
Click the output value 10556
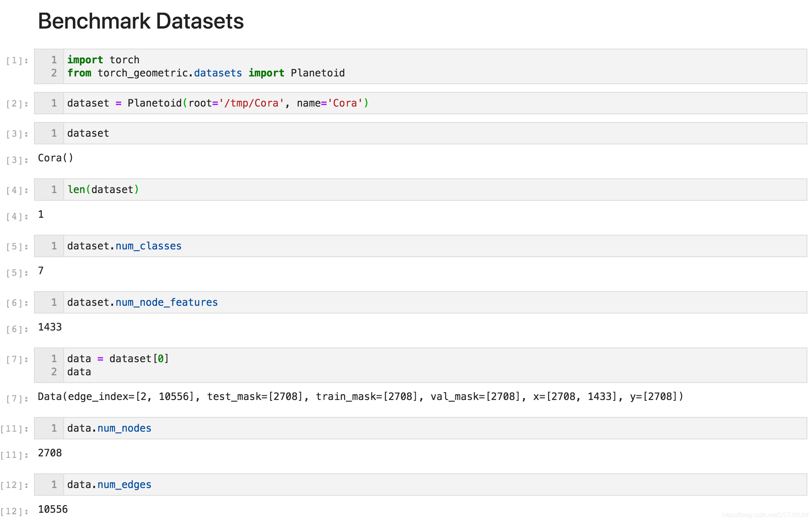point(53,509)
